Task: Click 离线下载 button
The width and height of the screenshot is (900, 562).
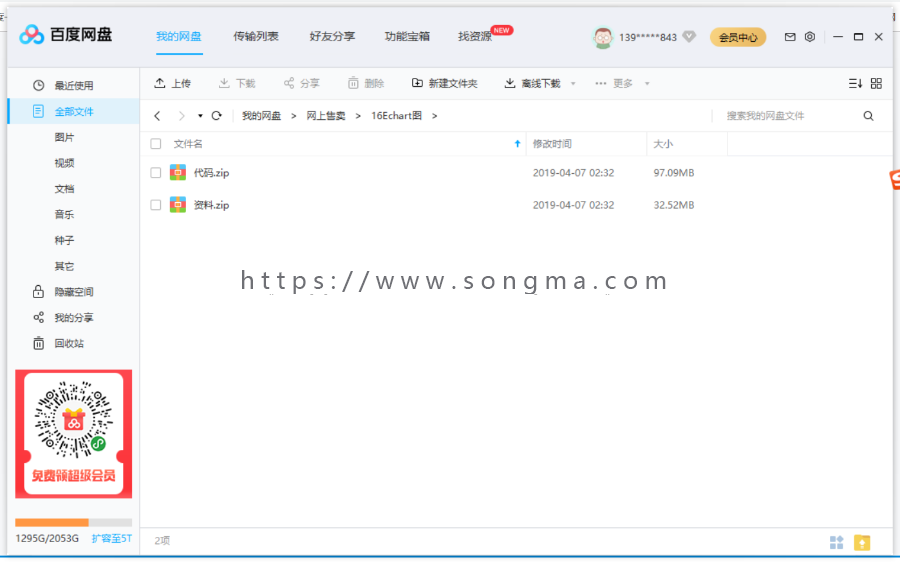Action: [532, 83]
